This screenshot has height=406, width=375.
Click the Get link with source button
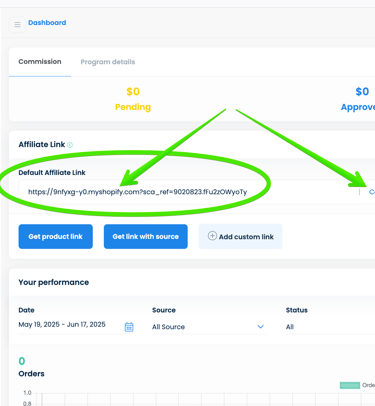146,236
